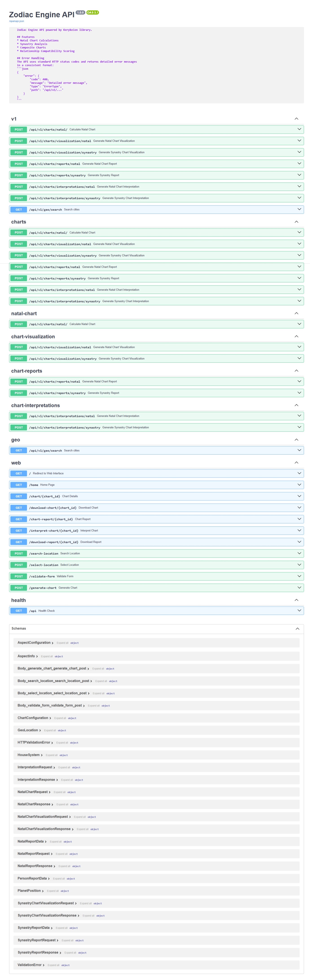Click POST badge of Generate Synastry Report under chart-reports
Viewport: 310px width, 980px height.
(19, 393)
